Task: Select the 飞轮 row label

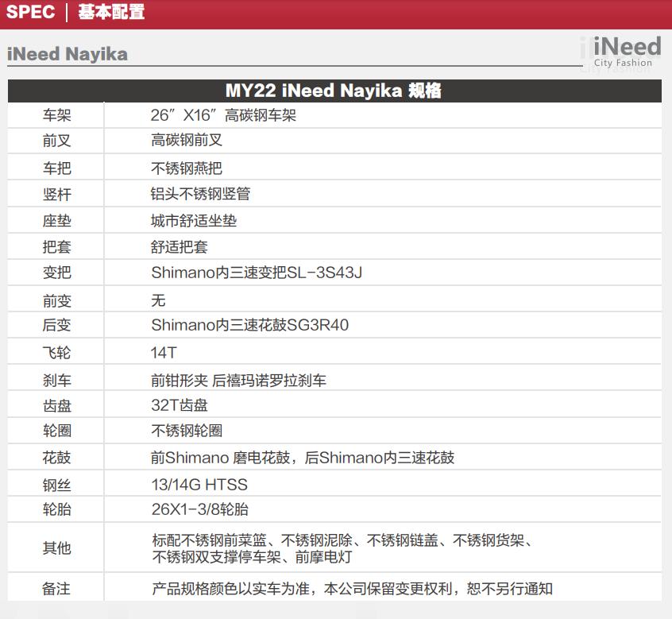Action: [x=56, y=353]
